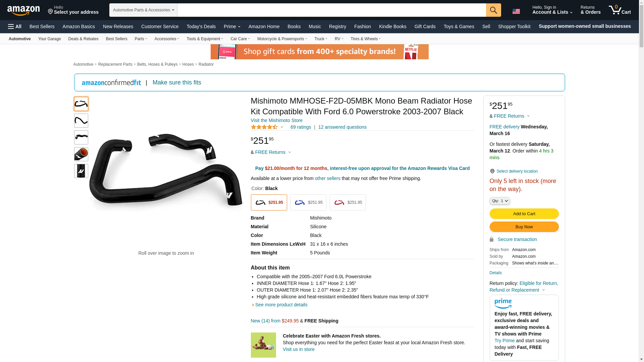
Task: Expand the Return policy eligibility details
Action: point(524,287)
